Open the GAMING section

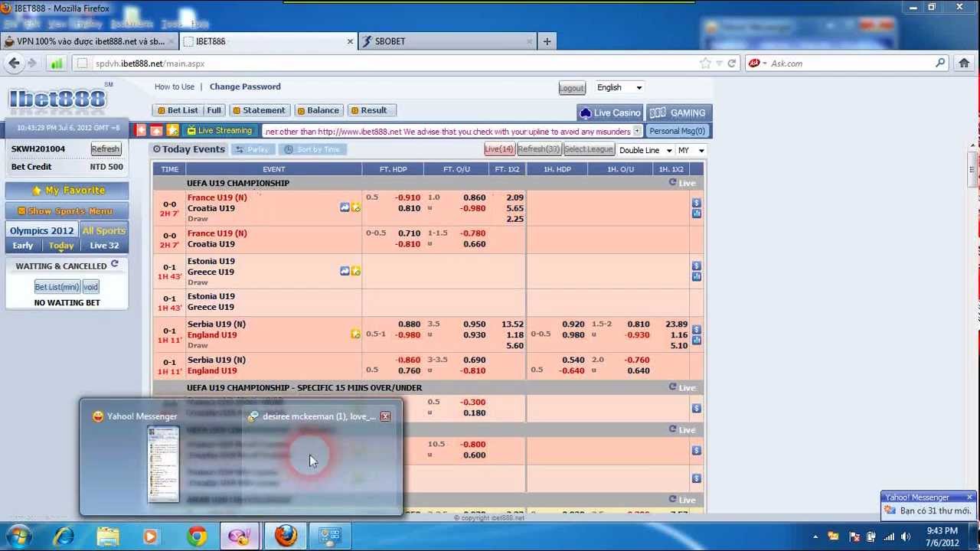coord(679,112)
